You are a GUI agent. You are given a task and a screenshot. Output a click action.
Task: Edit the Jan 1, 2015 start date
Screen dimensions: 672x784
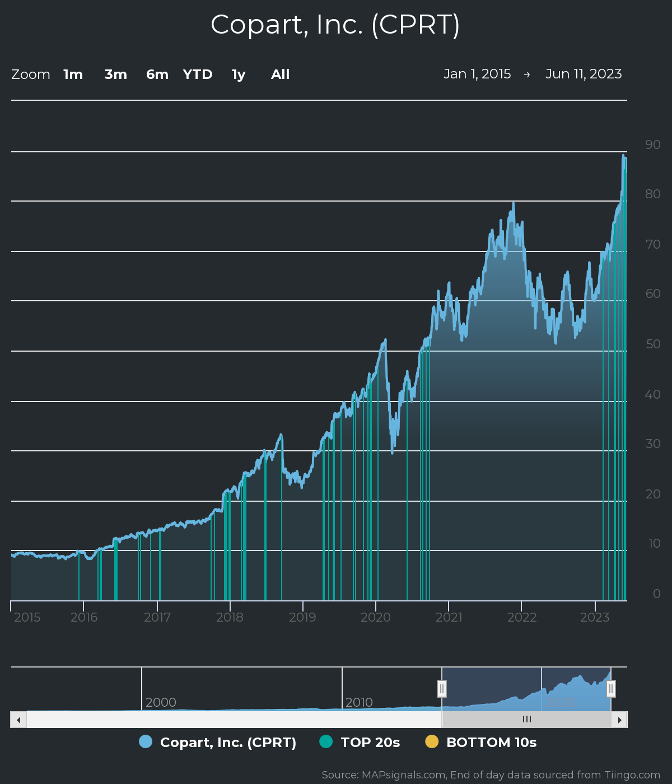tap(477, 74)
